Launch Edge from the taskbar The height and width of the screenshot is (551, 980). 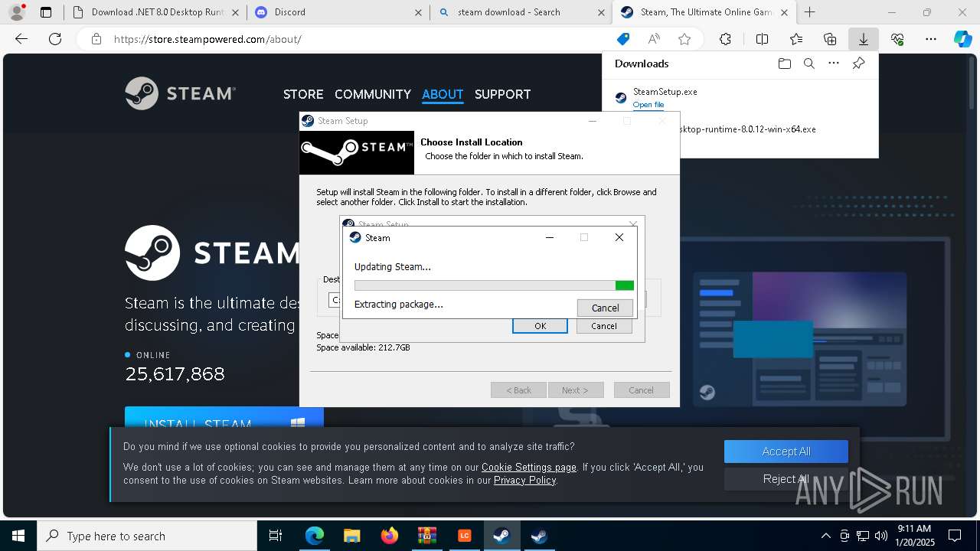coord(315,536)
